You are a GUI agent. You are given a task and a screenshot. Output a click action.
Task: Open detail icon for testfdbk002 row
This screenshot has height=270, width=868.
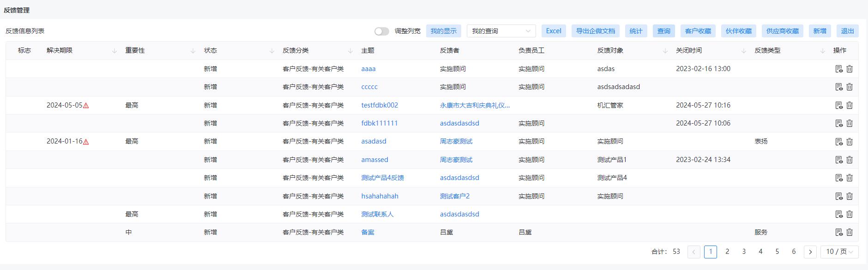click(x=839, y=105)
